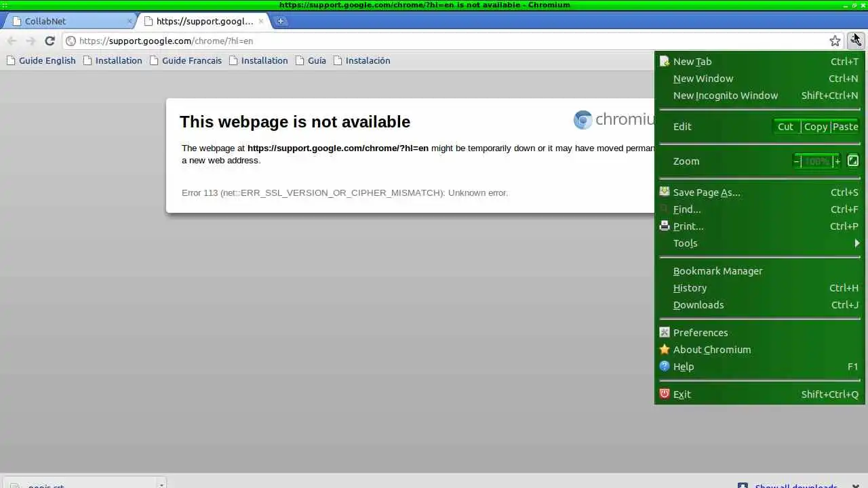Open the Guide English bookmark

[x=41, y=60]
